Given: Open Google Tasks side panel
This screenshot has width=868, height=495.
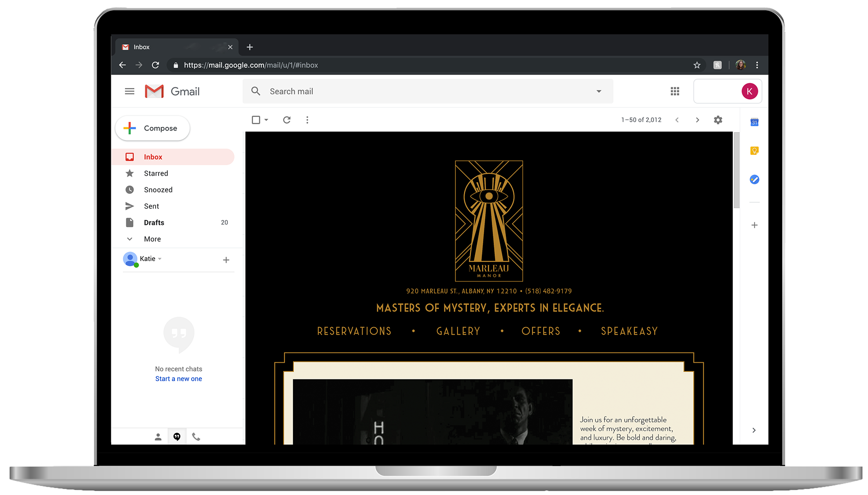Looking at the screenshot, I should click(754, 179).
